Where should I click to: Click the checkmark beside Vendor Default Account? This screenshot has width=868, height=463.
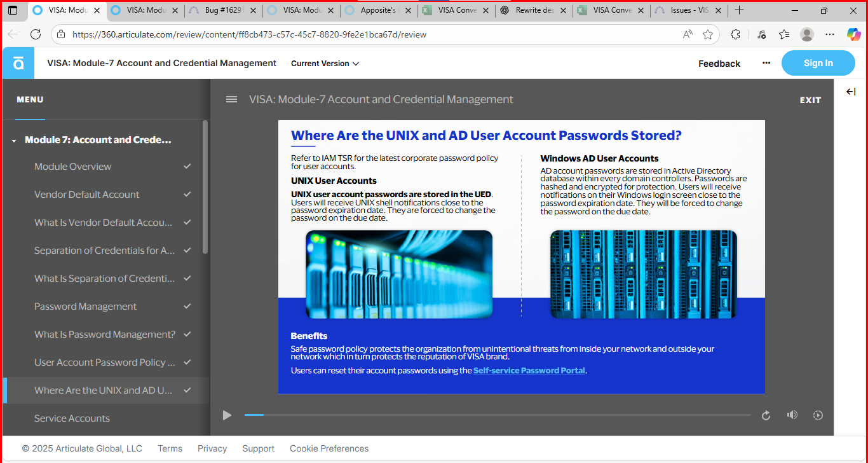(x=187, y=194)
